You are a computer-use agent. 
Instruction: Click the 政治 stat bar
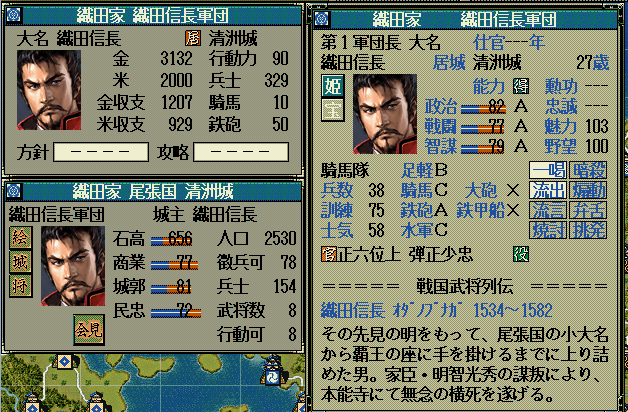click(x=483, y=108)
